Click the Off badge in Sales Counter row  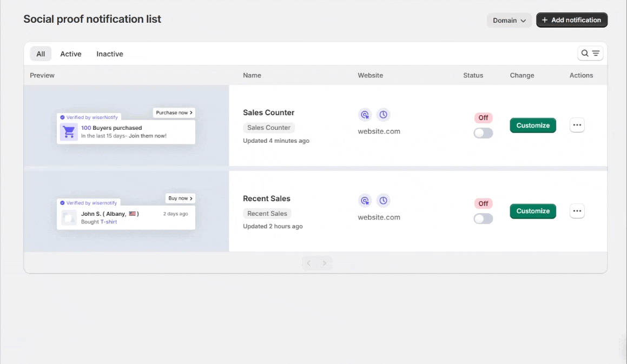[x=483, y=117]
